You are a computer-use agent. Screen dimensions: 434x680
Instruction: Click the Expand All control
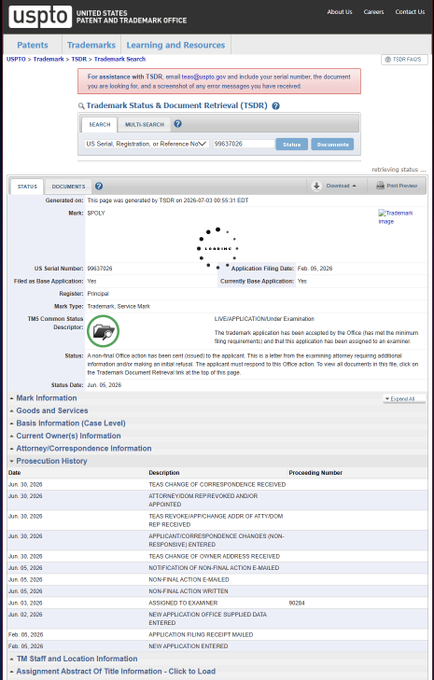point(404,399)
